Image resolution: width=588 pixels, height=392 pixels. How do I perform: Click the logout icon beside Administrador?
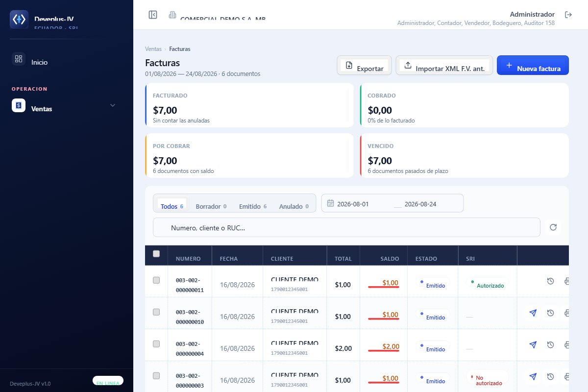pos(568,15)
